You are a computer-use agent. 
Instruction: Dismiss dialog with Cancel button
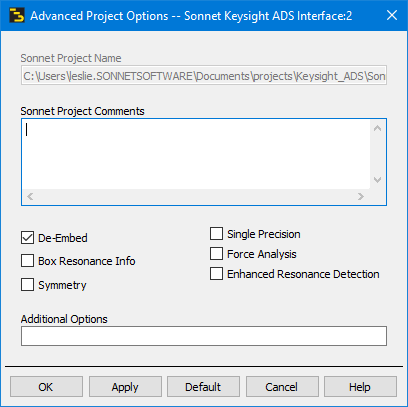click(282, 387)
